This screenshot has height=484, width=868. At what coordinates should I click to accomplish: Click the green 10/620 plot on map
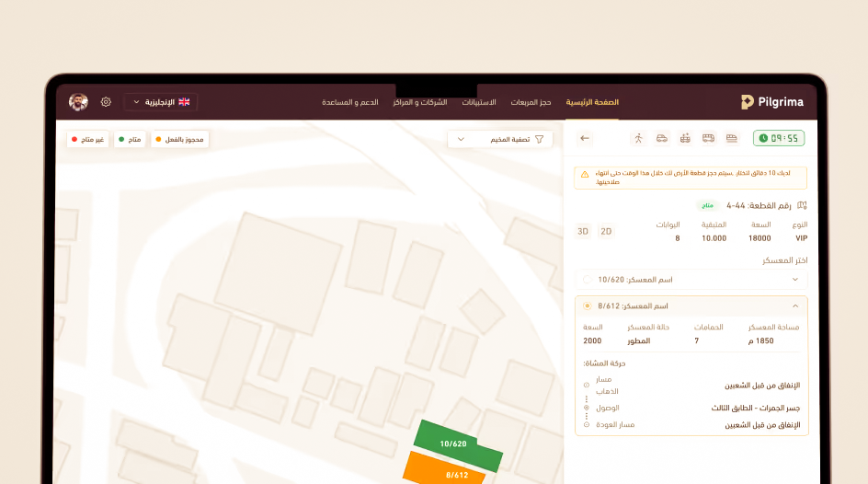click(456, 444)
